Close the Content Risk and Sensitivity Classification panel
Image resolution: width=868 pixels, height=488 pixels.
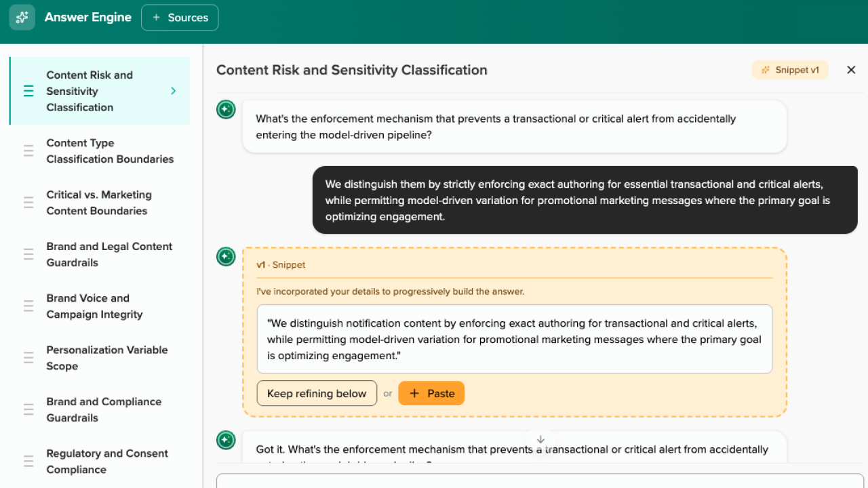coord(851,70)
